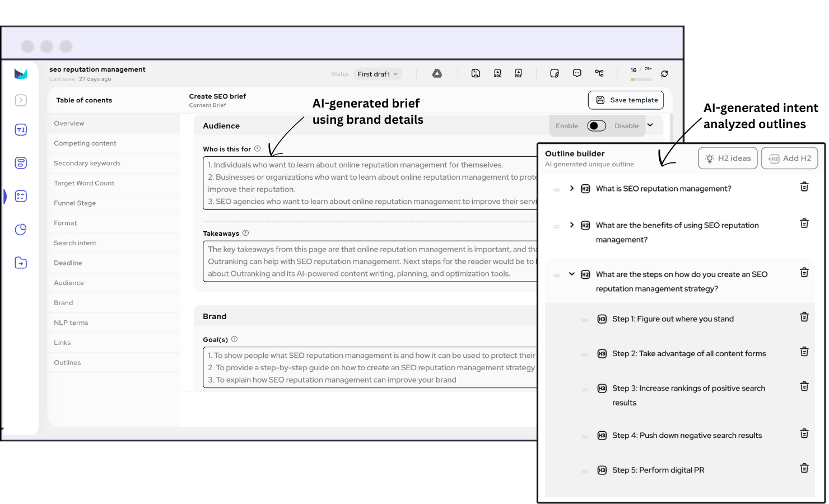Click the H2 ideas button
The height and width of the screenshot is (504, 829).
point(728,158)
